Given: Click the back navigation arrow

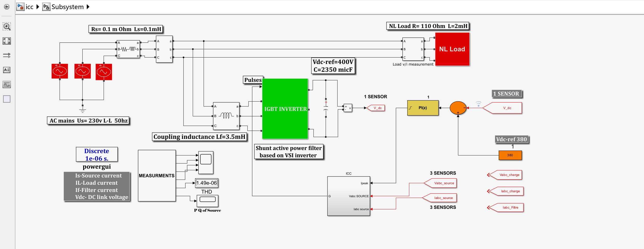Looking at the screenshot, I should pyautogui.click(x=7, y=7).
